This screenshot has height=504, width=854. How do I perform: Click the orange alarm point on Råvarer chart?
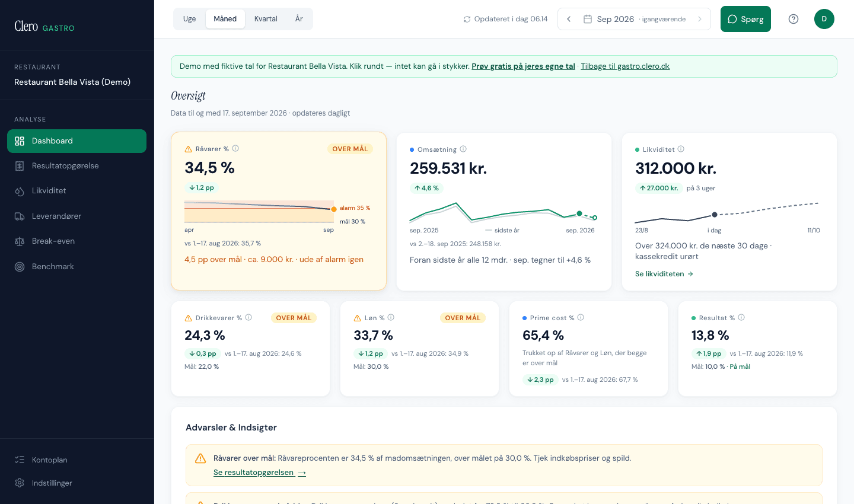[x=334, y=209]
